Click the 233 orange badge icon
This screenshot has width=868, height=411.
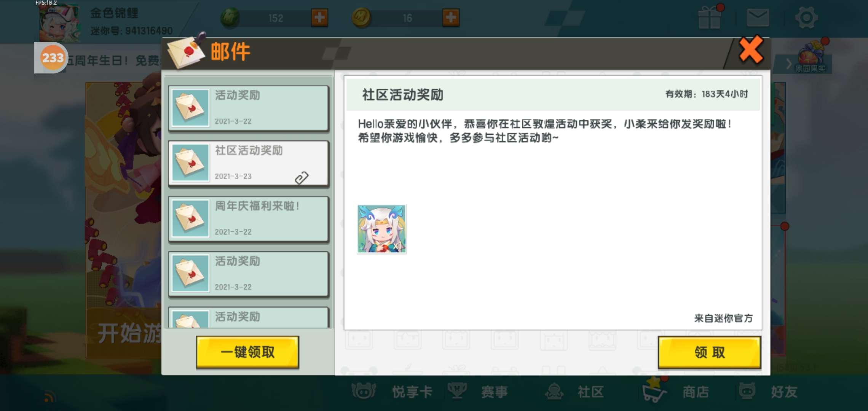click(x=53, y=58)
